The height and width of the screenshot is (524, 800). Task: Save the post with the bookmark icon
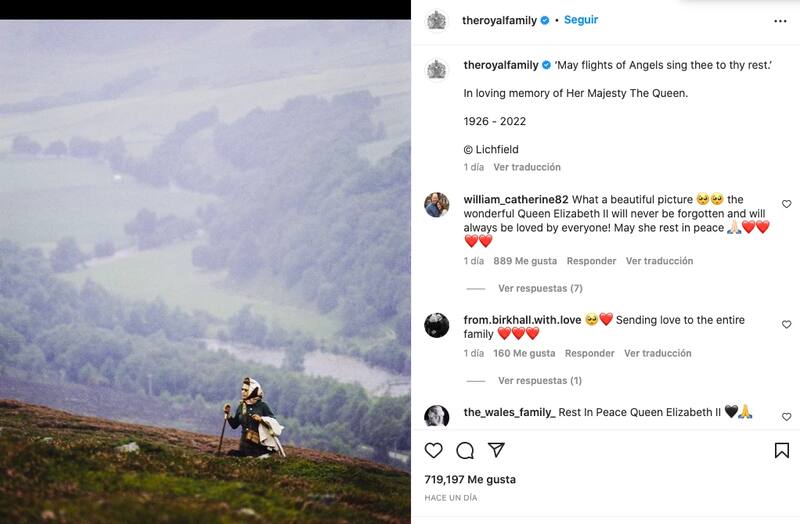click(782, 450)
